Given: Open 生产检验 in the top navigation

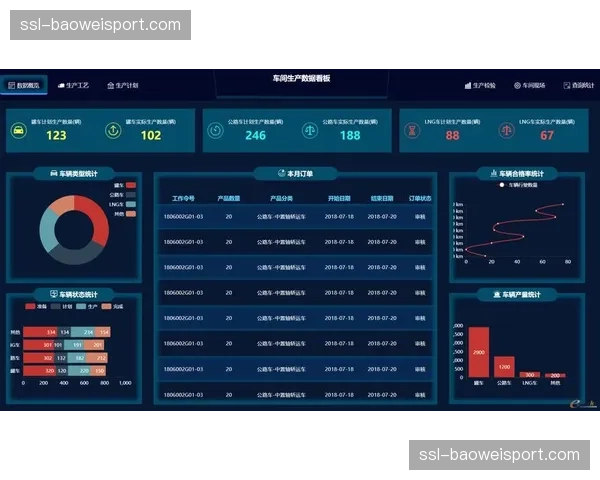Looking at the screenshot, I should [x=481, y=86].
